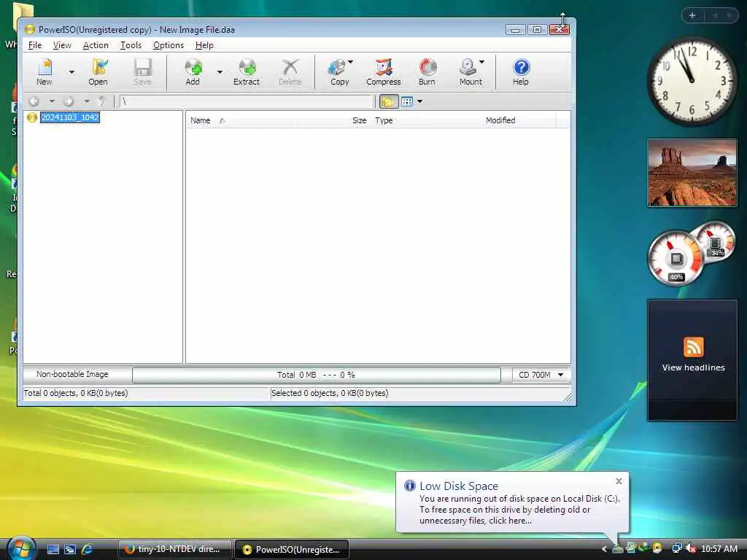Screen dimensions: 747x560
Task: Click the desert slideshow gadget picture
Action: [x=692, y=172]
